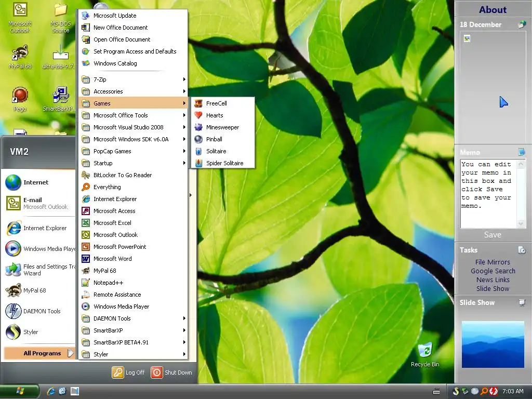532x399 pixels.
Task: Open Spider Solitaire
Action: (223, 163)
